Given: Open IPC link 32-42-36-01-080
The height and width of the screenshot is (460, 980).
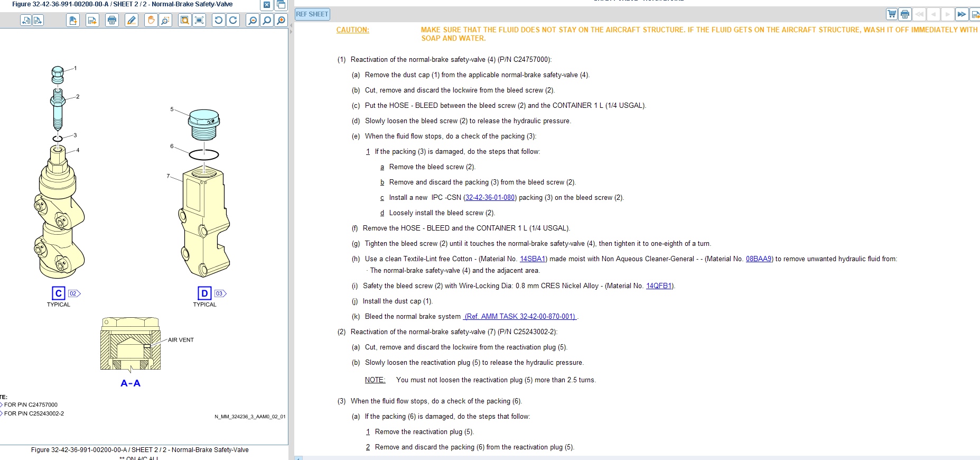Looking at the screenshot, I should (x=490, y=198).
